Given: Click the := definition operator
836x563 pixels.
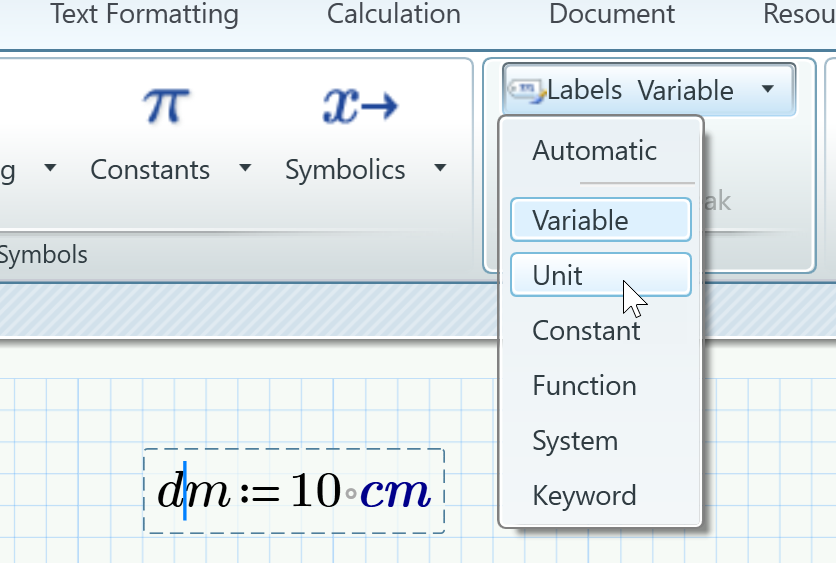Looking at the screenshot, I should [260, 493].
